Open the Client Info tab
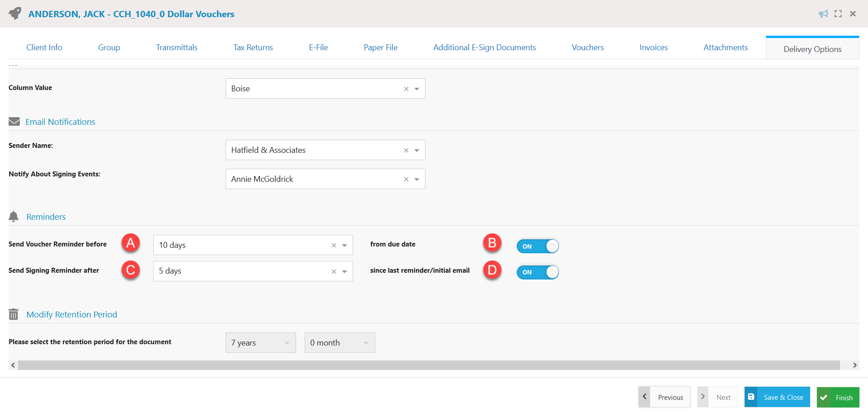The width and height of the screenshot is (868, 417). [44, 47]
